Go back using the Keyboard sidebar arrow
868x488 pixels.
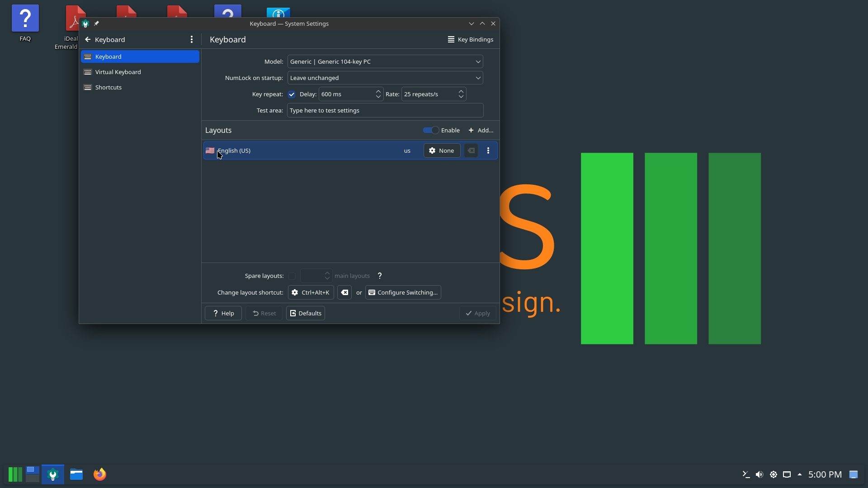pyautogui.click(x=88, y=40)
